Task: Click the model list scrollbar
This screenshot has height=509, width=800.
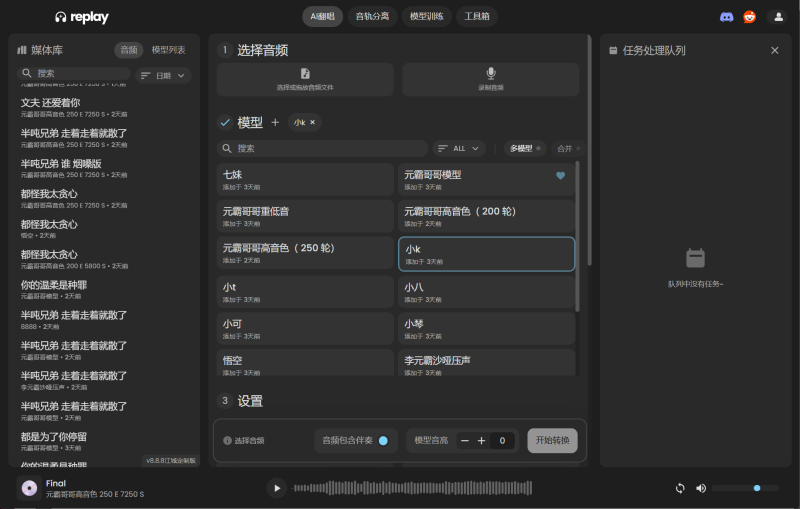Action: pyautogui.click(x=577, y=236)
